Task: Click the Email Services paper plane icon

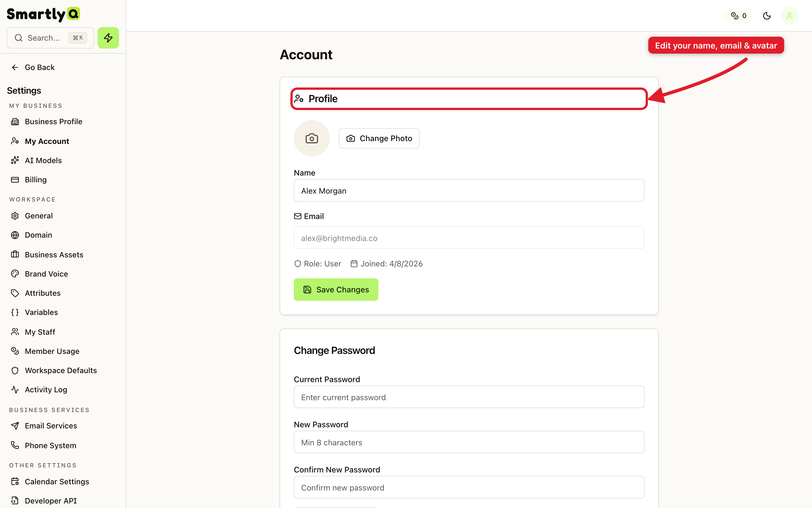Action: coord(15,426)
